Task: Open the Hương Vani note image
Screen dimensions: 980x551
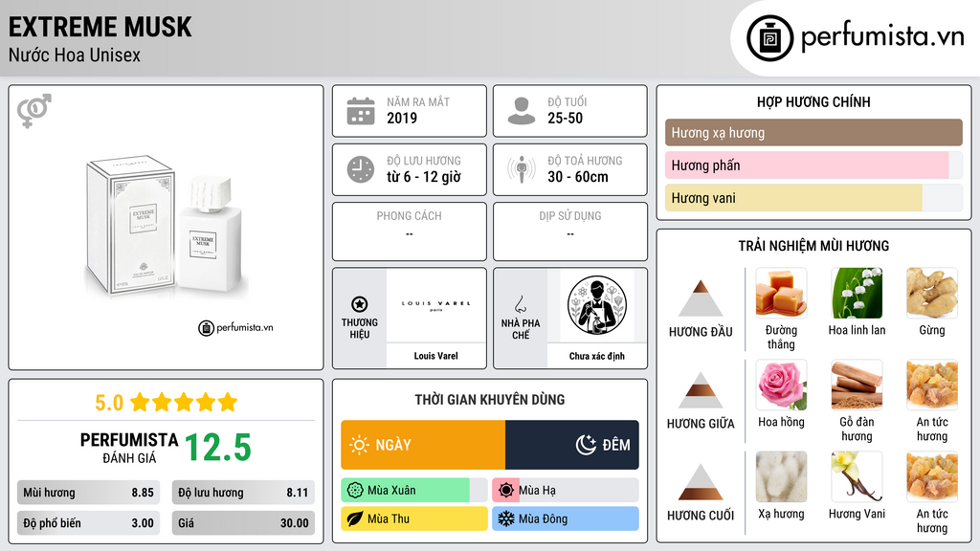Action: [857, 476]
